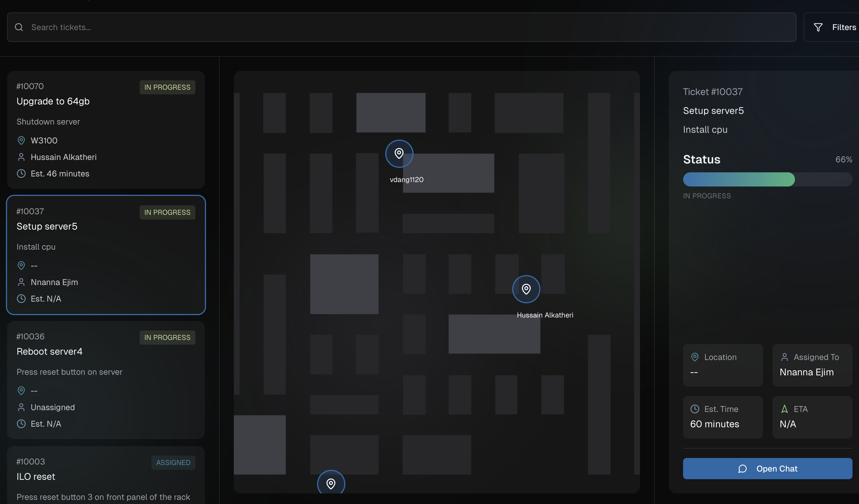Open the ILO reset ticket #10003

106,476
